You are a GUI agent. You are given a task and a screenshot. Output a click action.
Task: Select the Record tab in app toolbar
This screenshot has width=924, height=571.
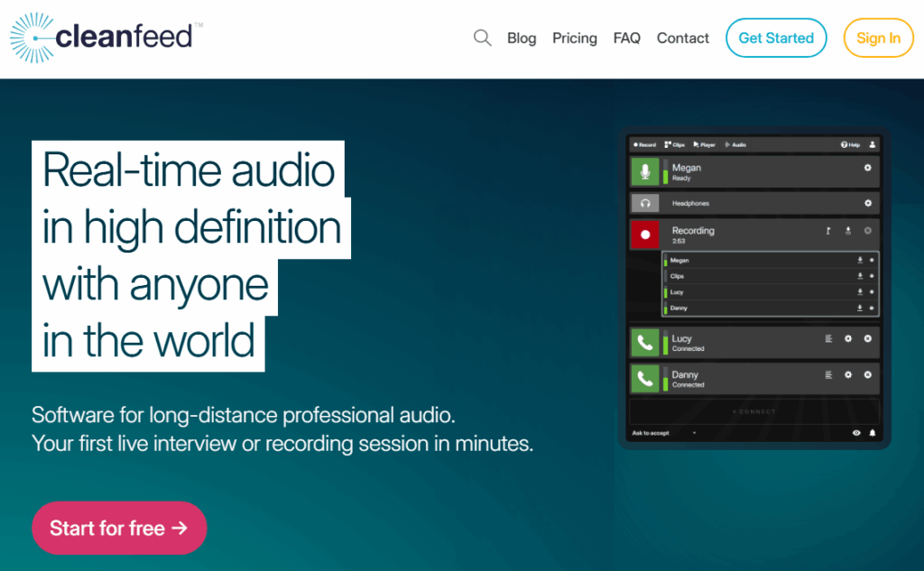click(644, 144)
